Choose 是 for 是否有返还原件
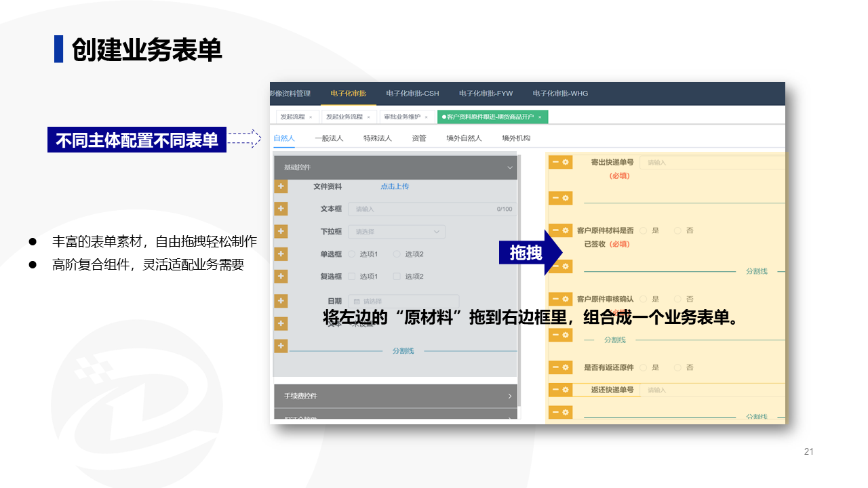The width and height of the screenshot is (868, 488). click(x=643, y=367)
